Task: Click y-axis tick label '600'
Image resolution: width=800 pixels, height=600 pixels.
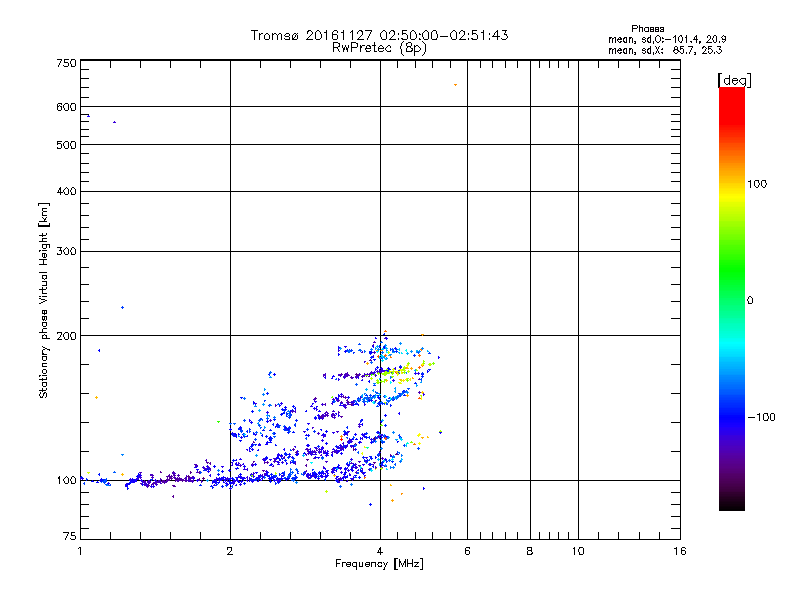Action: tap(66, 107)
